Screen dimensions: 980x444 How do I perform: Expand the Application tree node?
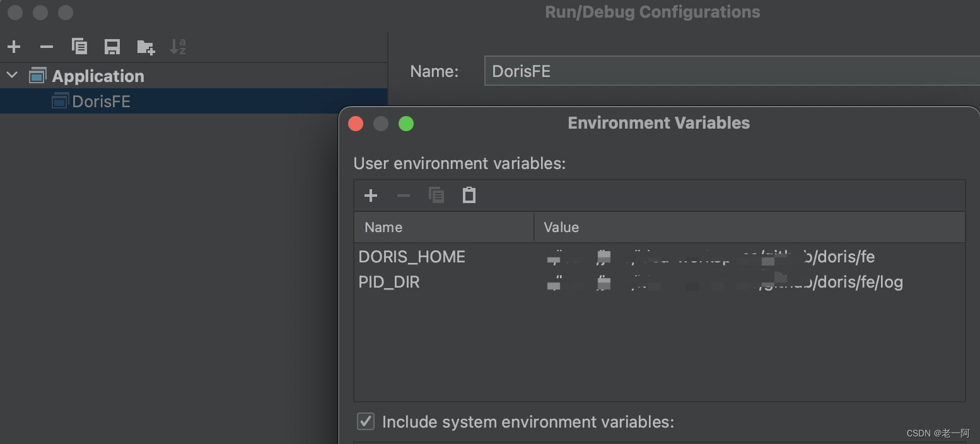(11, 75)
